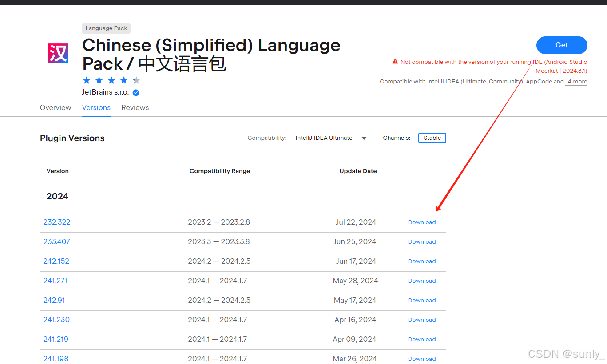Switch to the Overview tab
The width and height of the screenshot is (607, 364).
(x=56, y=107)
